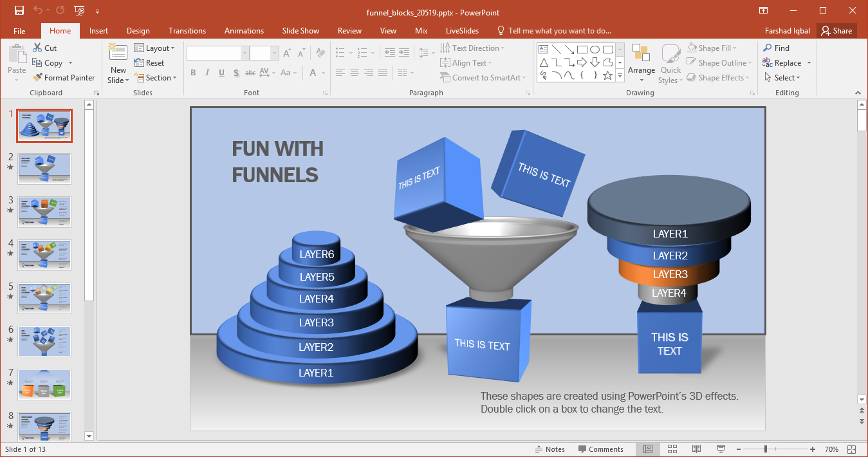
Task: Expand the Layout dropdown
Action: (x=154, y=48)
